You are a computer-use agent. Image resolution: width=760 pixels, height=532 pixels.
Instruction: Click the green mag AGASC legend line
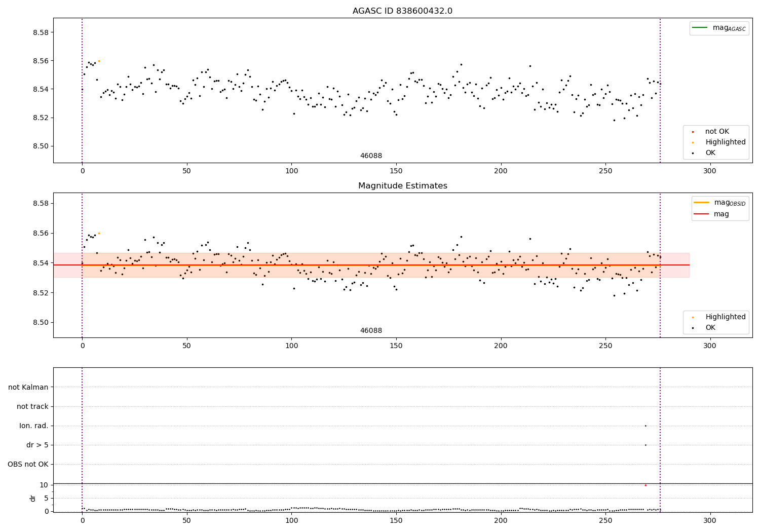coord(700,28)
